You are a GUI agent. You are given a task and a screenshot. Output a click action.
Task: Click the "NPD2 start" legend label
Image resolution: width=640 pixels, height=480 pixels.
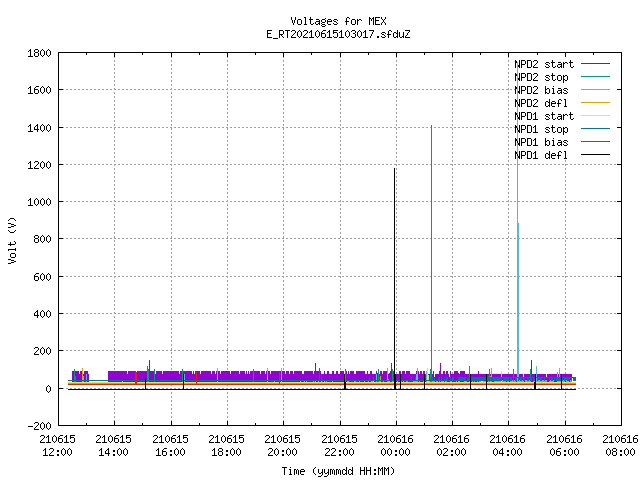(x=544, y=64)
